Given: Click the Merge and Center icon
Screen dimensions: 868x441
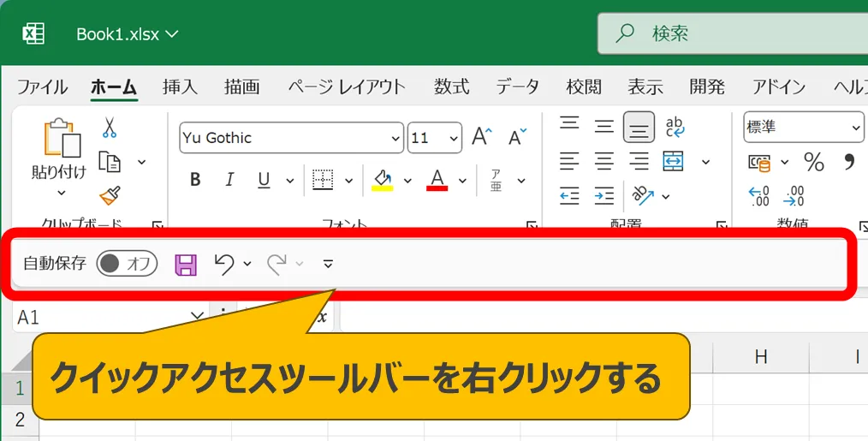Looking at the screenshot, I should tap(674, 161).
